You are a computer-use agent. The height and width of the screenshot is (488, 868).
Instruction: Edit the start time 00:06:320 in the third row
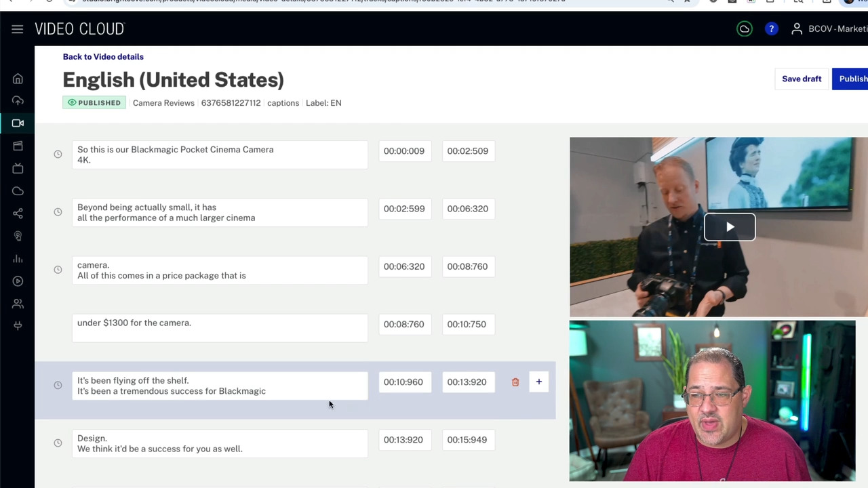404,266
